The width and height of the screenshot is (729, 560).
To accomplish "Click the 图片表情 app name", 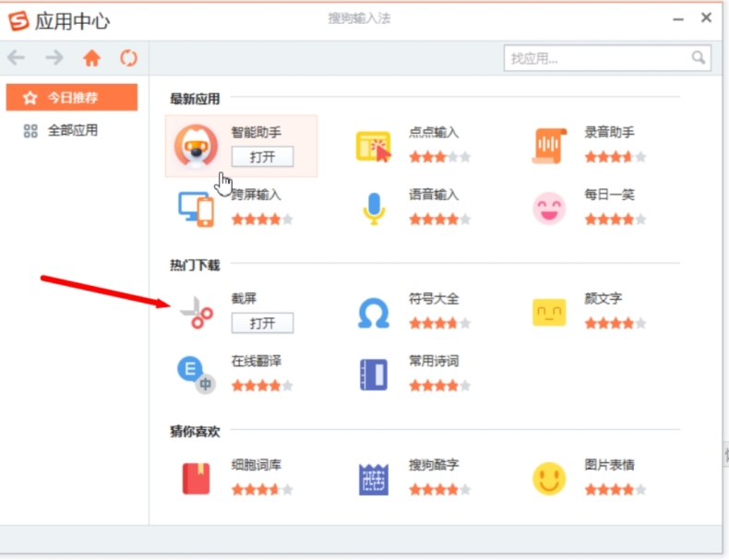I will pos(610,465).
